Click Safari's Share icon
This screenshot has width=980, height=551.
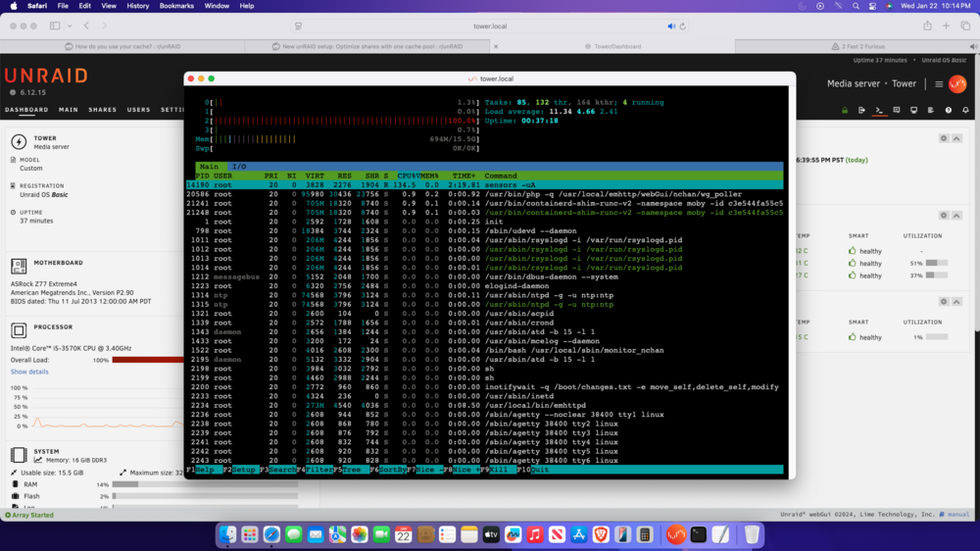pyautogui.click(x=927, y=25)
